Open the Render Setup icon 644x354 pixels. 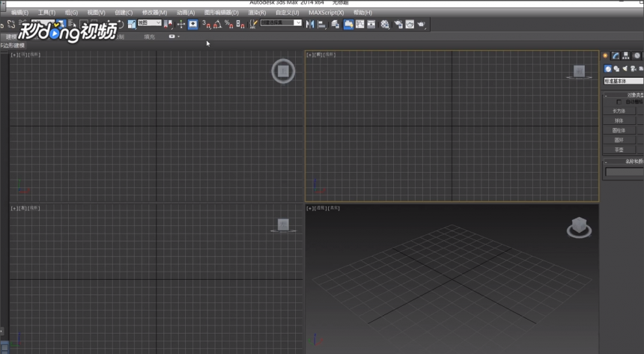398,24
